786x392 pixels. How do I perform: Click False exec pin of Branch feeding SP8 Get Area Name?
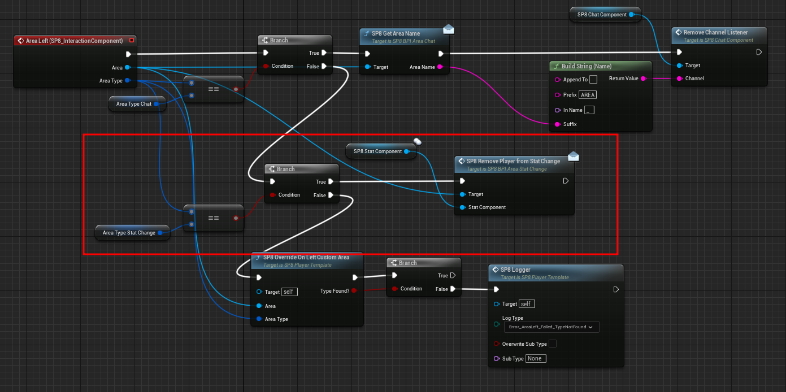point(324,66)
